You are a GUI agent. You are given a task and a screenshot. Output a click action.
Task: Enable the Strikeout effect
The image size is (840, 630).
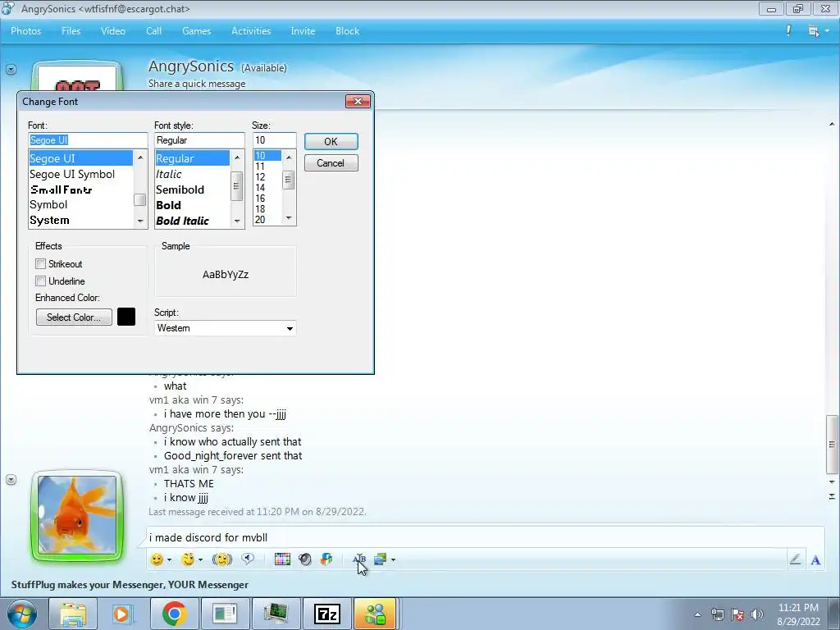(x=41, y=263)
